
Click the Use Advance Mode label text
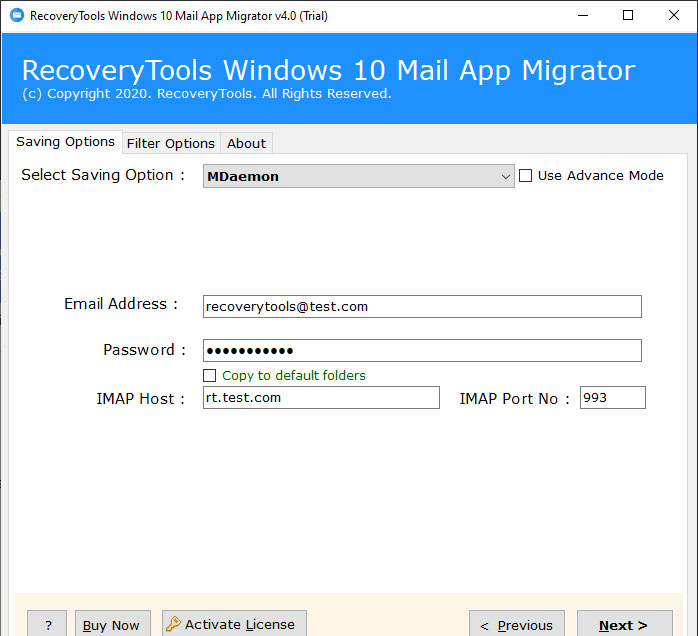[601, 175]
